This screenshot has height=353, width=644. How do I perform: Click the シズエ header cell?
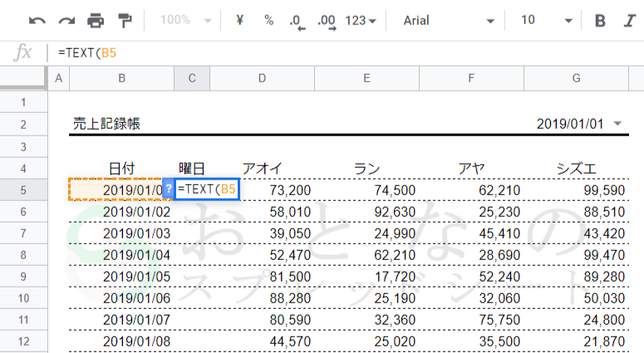576,169
